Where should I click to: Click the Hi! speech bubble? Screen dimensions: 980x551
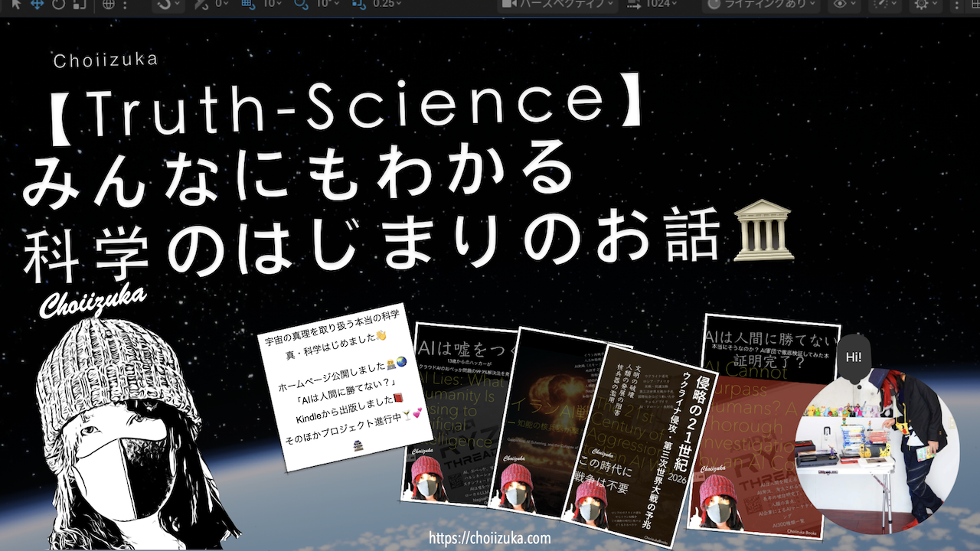(853, 359)
